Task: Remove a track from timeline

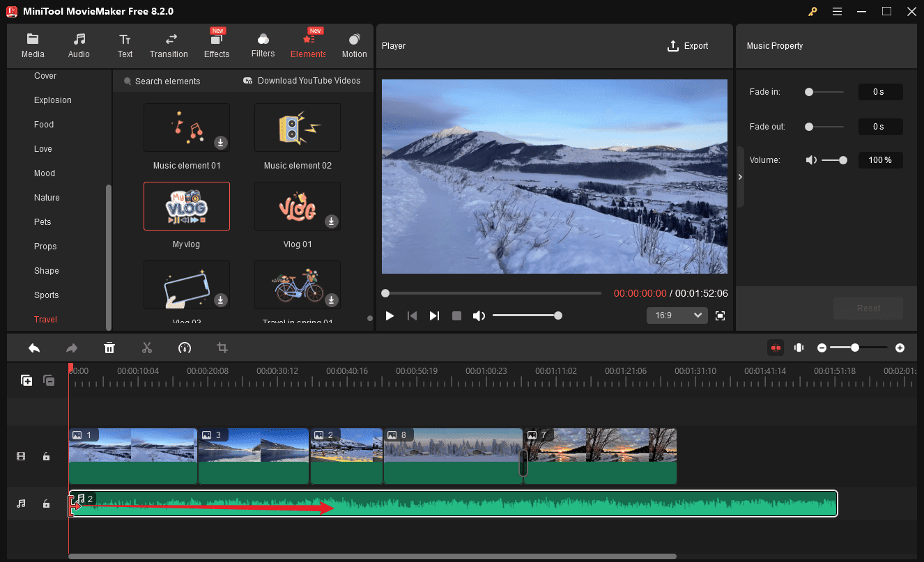Action: tap(49, 380)
